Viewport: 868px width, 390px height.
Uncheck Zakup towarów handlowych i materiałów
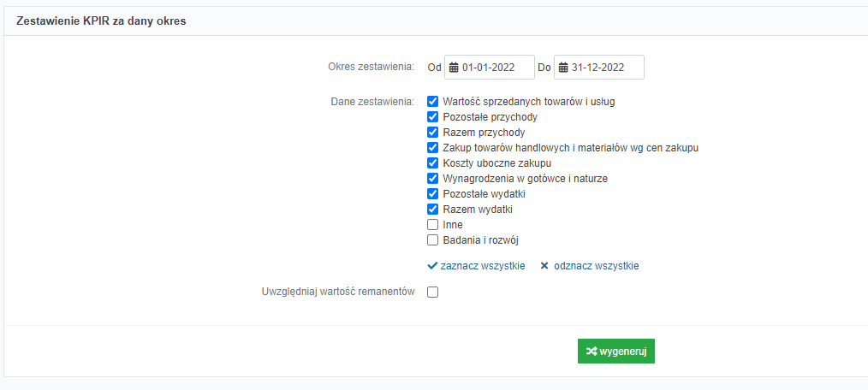pyautogui.click(x=433, y=148)
